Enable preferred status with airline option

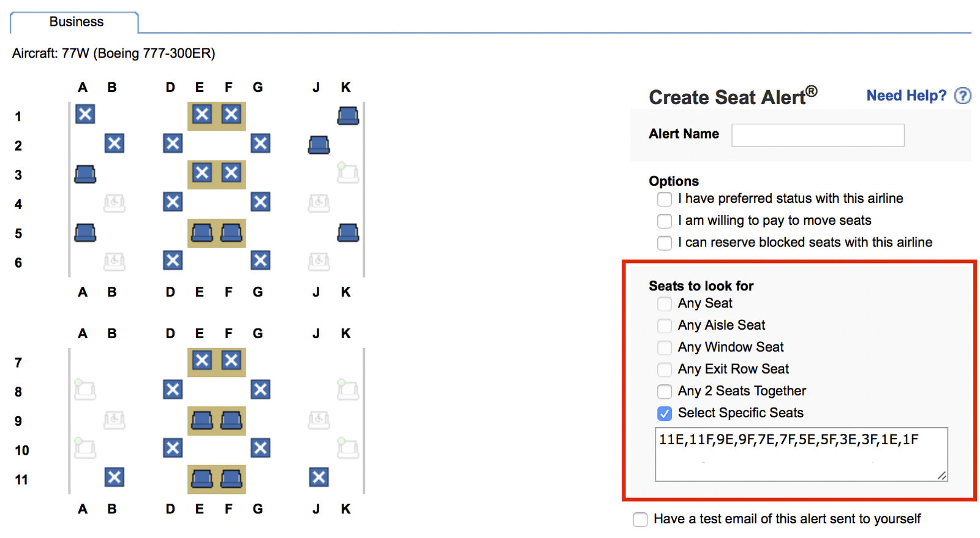(665, 199)
